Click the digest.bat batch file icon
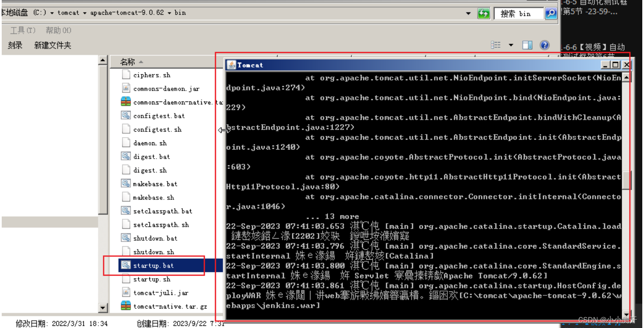 point(126,156)
